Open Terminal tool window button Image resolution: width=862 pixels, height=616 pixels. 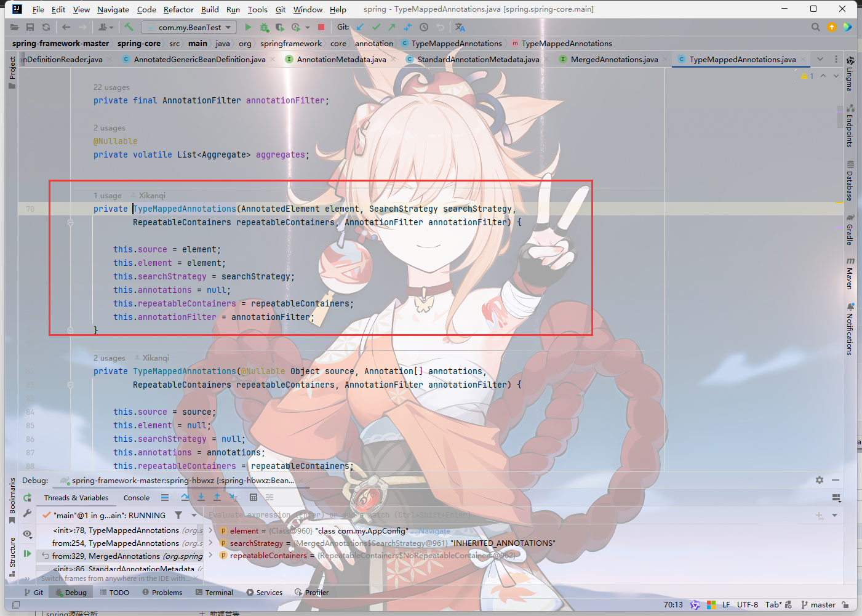click(214, 593)
